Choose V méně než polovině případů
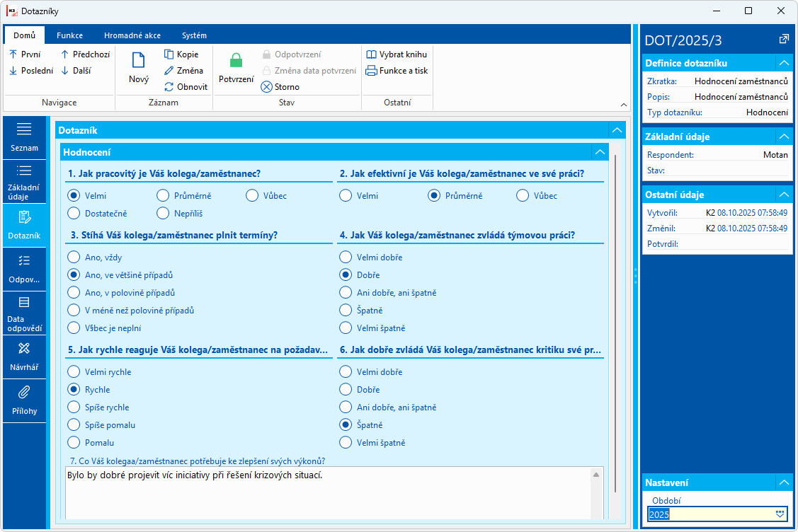Image resolution: width=798 pixels, height=532 pixels. tap(74, 310)
